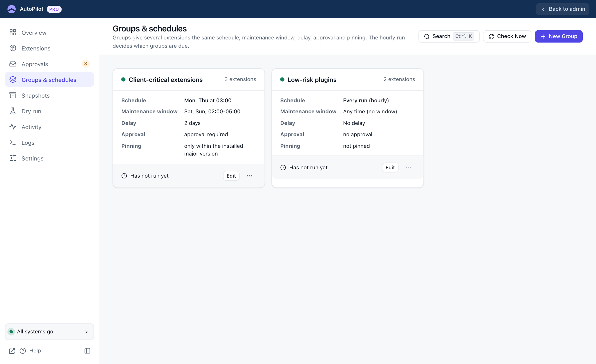Click the green status dot on Low-risk plugins
The height and width of the screenshot is (364, 596).
(x=282, y=79)
